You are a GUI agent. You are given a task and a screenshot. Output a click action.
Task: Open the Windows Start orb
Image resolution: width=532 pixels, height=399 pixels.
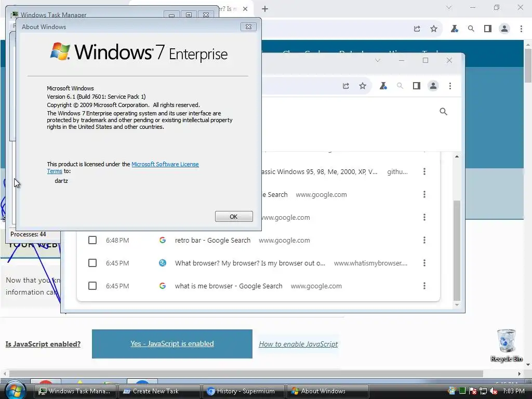click(x=15, y=392)
